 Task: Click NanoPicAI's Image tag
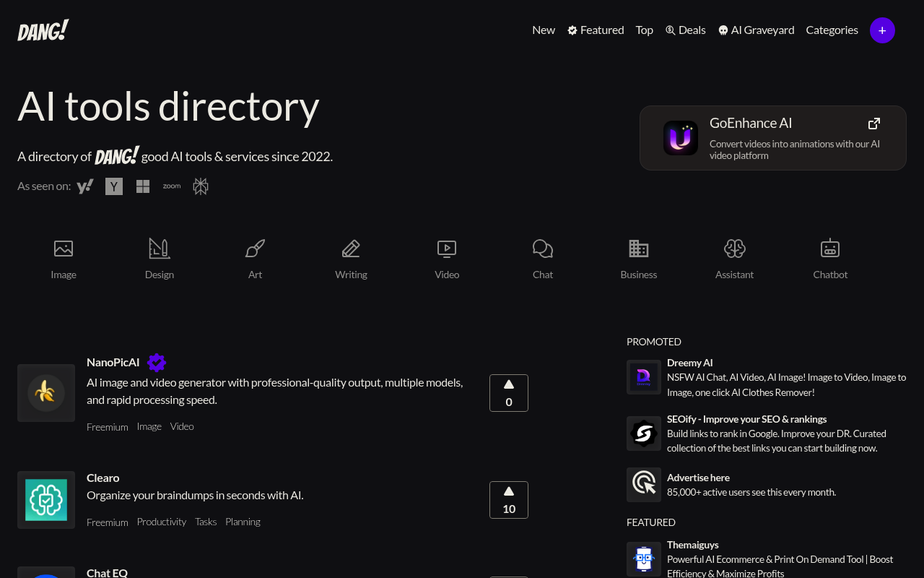(x=149, y=426)
